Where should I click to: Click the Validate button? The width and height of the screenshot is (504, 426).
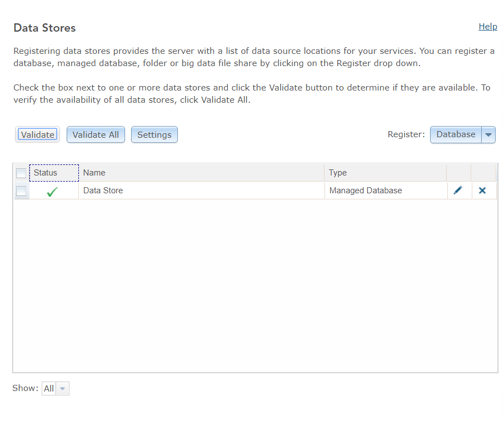tap(38, 135)
